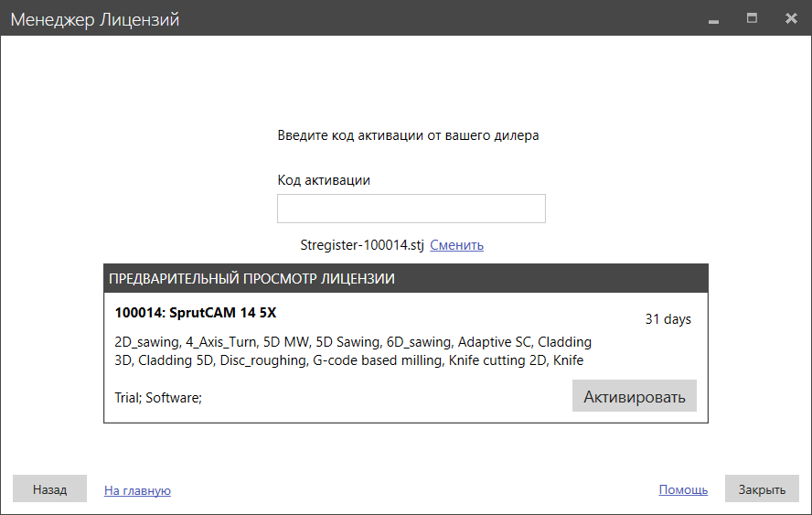Click the Сменить link

click(456, 245)
